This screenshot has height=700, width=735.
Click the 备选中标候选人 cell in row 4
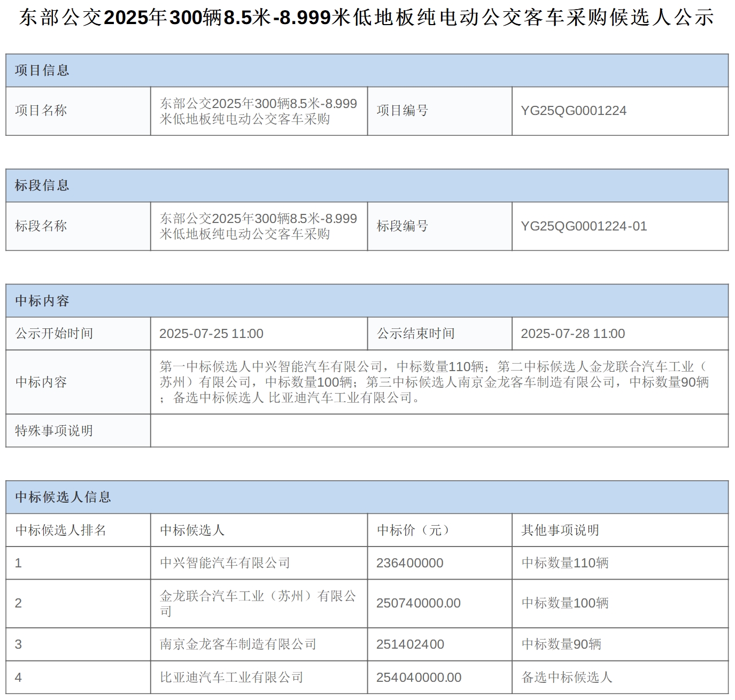pyautogui.click(x=620, y=678)
